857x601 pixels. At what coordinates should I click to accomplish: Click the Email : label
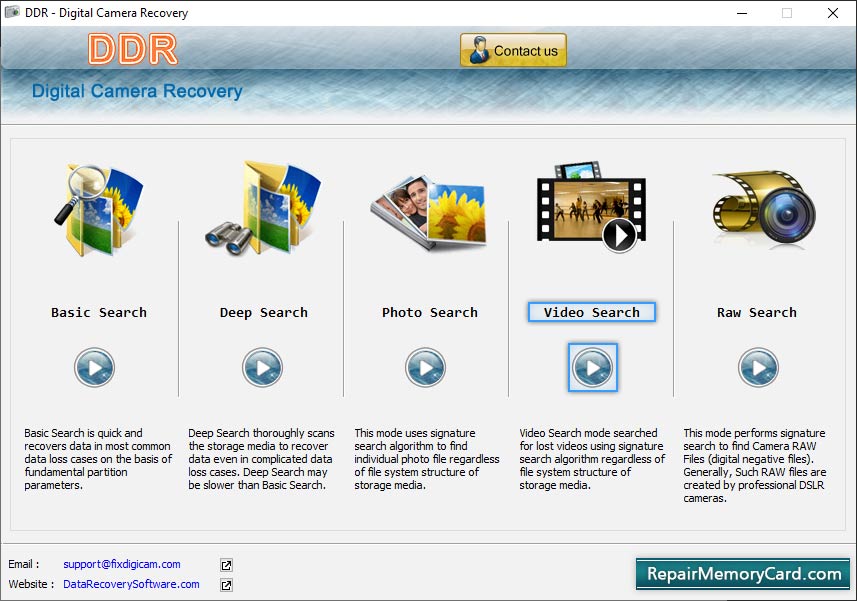[24, 564]
